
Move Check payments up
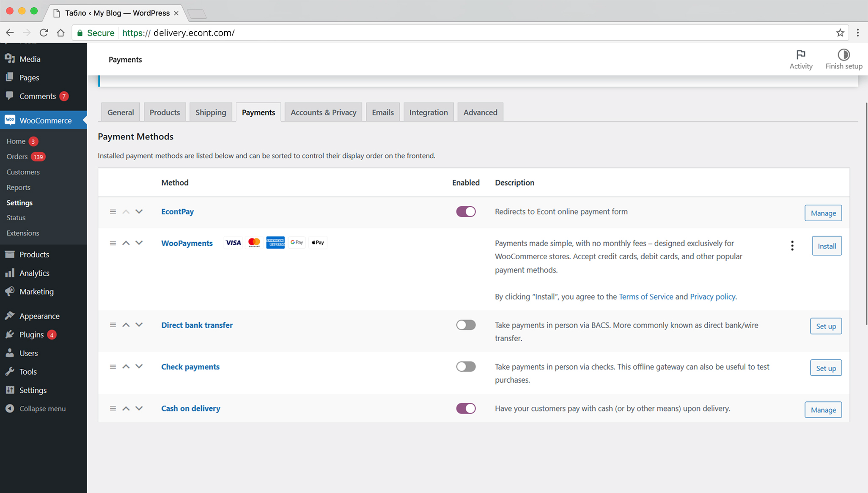[x=126, y=367]
